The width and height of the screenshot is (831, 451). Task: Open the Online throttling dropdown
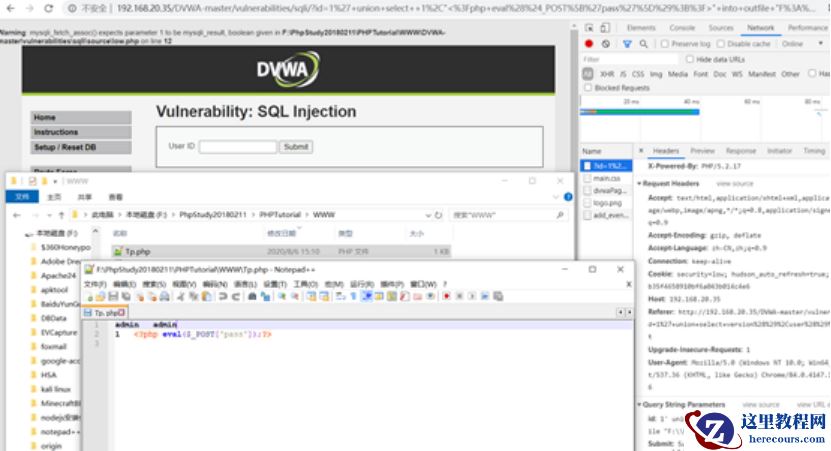tap(801, 44)
